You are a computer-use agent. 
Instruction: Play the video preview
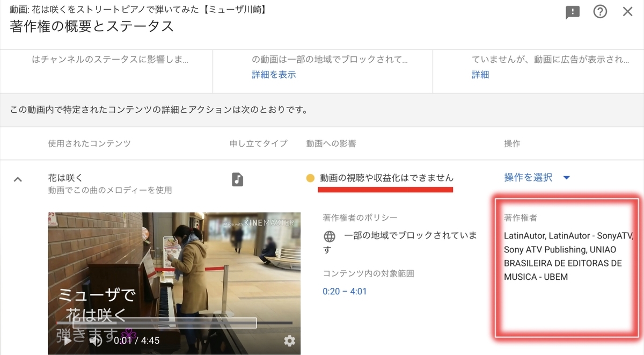coord(67,340)
